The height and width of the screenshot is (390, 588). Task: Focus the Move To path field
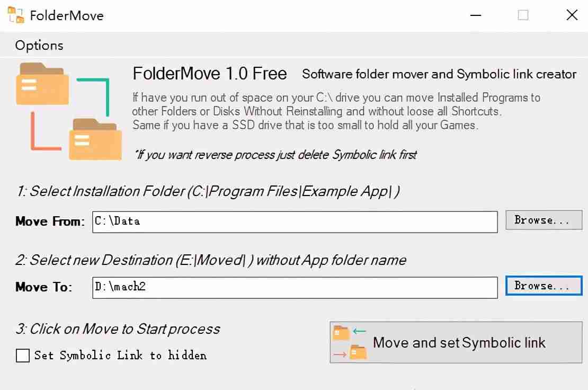pos(295,288)
